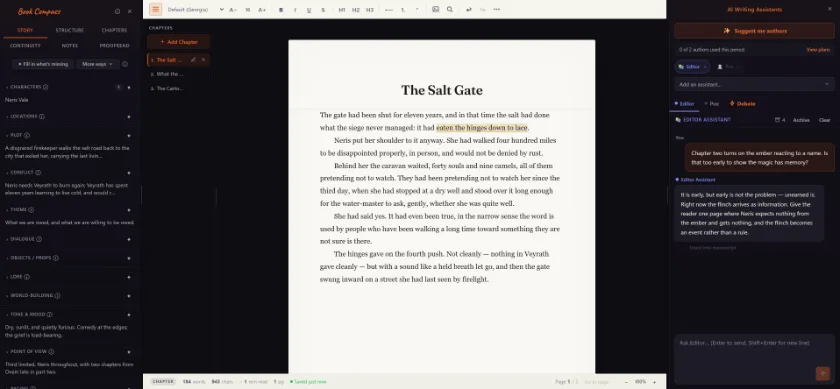This screenshot has width=840, height=389.
Task: Close the Book Compass panel
Action: [130, 11]
